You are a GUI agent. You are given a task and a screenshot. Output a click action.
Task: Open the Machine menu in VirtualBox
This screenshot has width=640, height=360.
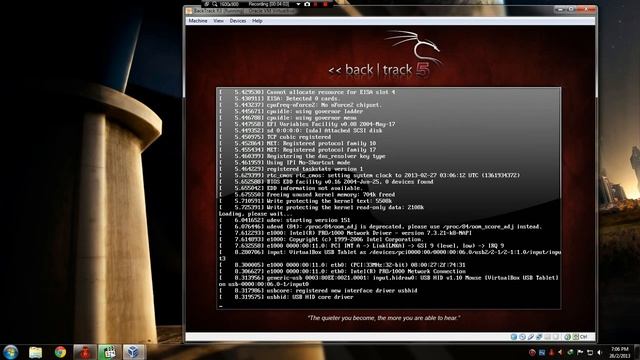point(198,21)
